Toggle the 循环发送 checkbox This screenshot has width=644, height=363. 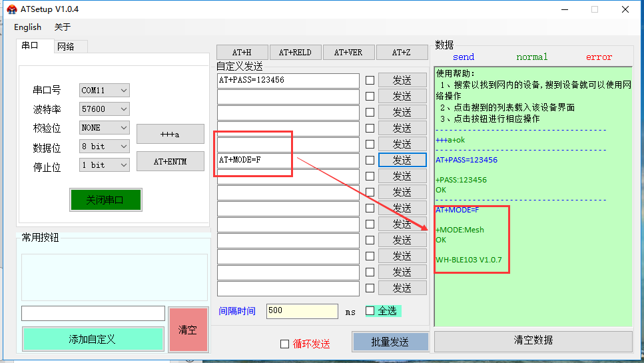tap(285, 344)
